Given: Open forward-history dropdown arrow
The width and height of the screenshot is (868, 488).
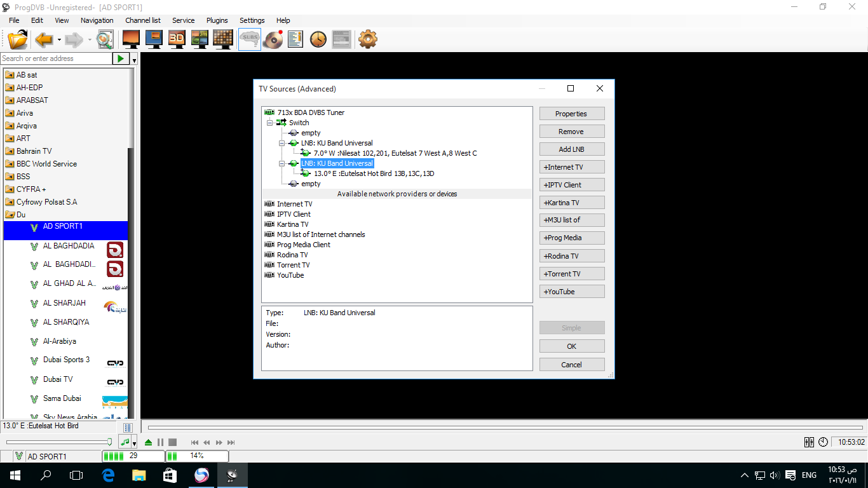Looking at the screenshot, I should pyautogui.click(x=90, y=40).
